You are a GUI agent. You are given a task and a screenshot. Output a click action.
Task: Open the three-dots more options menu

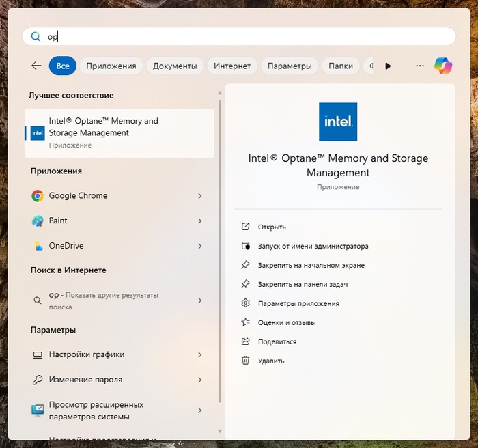coord(420,66)
